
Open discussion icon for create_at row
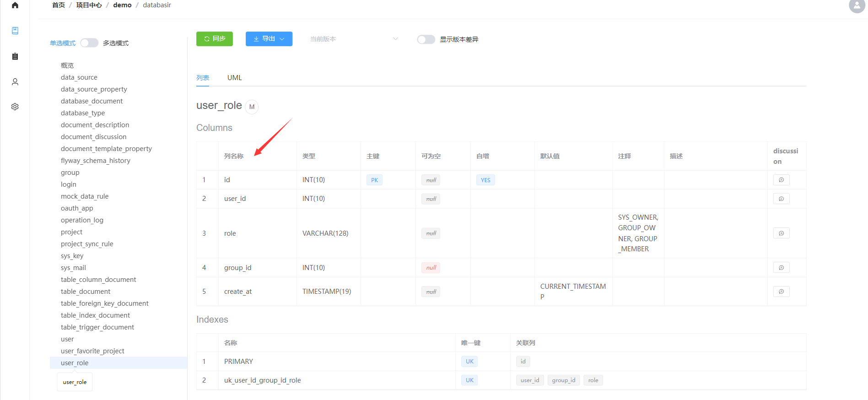point(781,292)
